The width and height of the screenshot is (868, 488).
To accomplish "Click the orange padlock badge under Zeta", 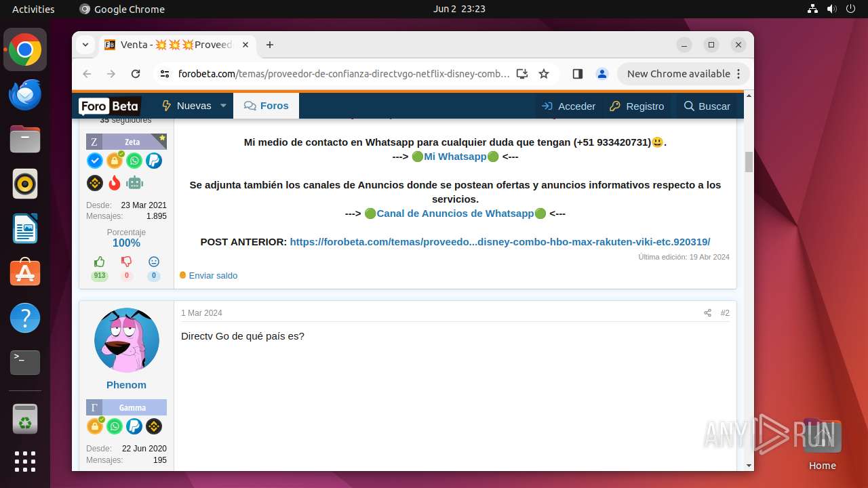I will pyautogui.click(x=115, y=161).
